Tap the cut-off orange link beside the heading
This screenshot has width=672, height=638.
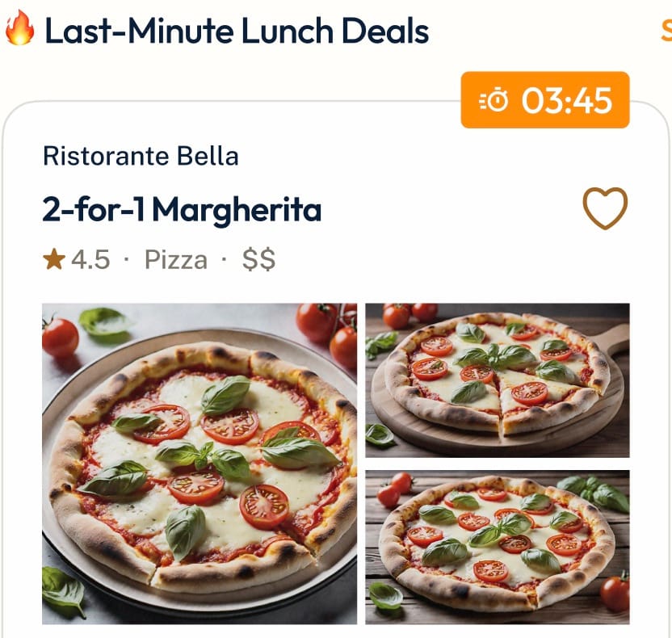[x=666, y=31]
